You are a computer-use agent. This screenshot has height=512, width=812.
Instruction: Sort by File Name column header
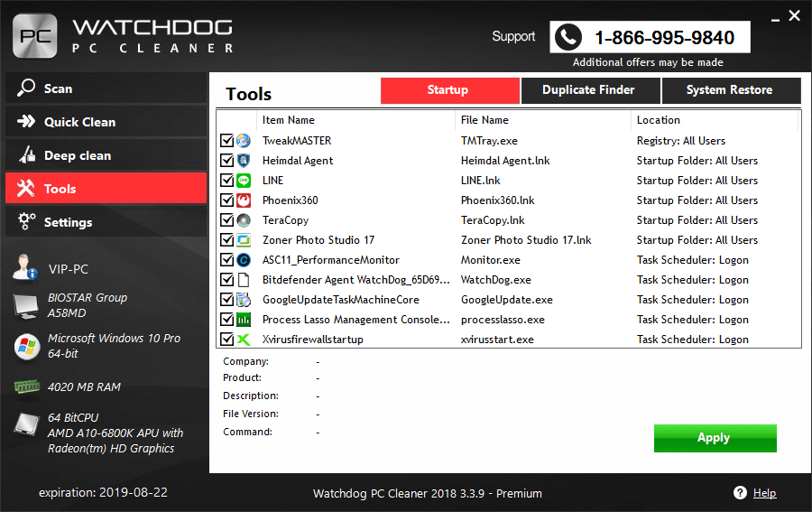(x=484, y=120)
